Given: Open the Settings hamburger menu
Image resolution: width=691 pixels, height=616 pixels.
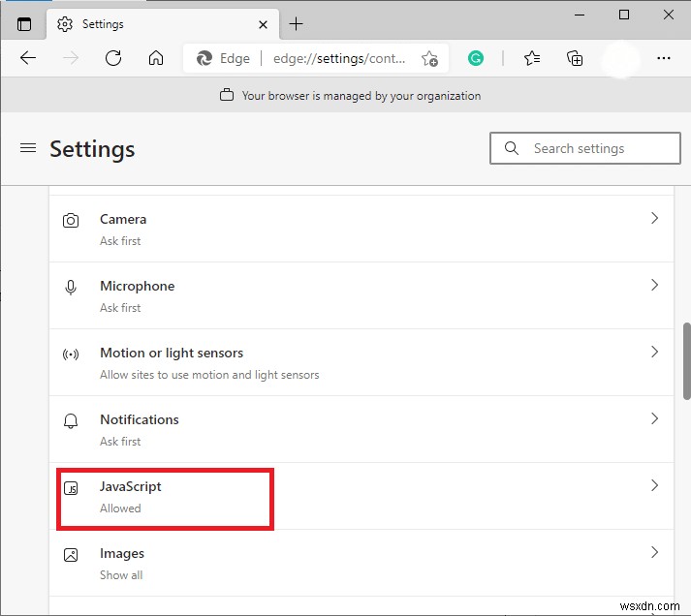Looking at the screenshot, I should [x=28, y=148].
